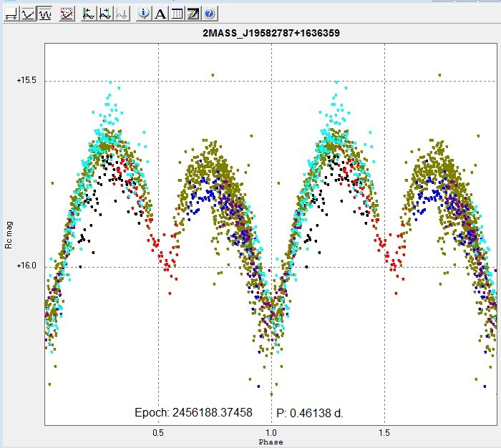The image size is (501, 448).
Task: Click the 0.5 phase tick label
Action: point(158,433)
